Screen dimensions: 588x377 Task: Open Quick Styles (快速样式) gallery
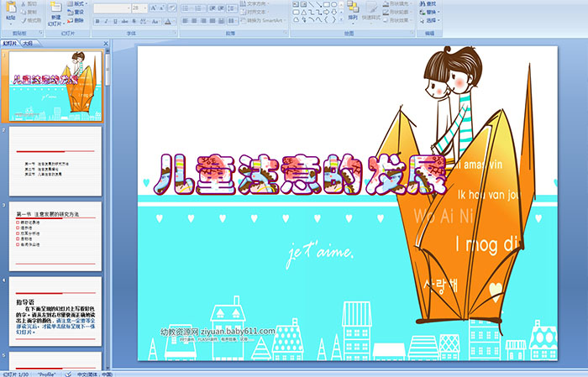371,12
